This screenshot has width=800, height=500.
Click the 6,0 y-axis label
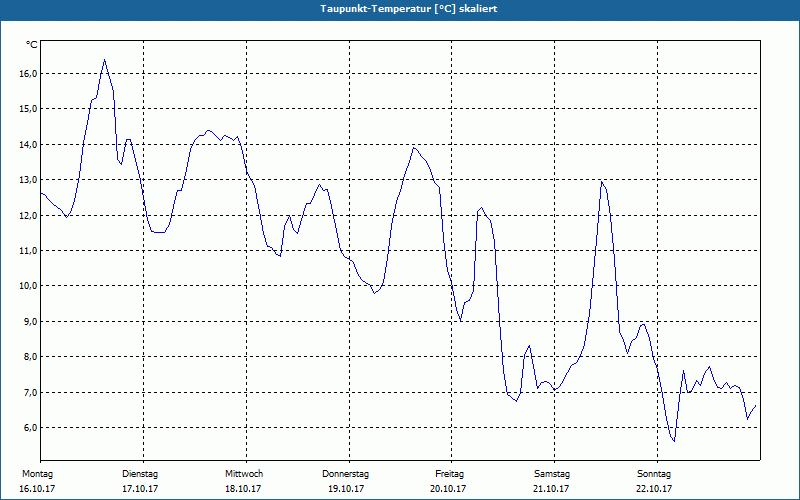[30, 428]
